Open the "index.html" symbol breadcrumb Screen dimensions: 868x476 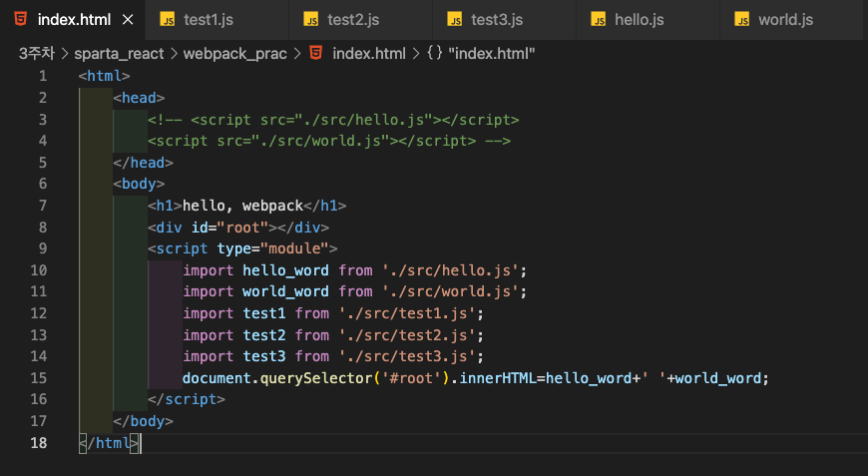point(492,54)
